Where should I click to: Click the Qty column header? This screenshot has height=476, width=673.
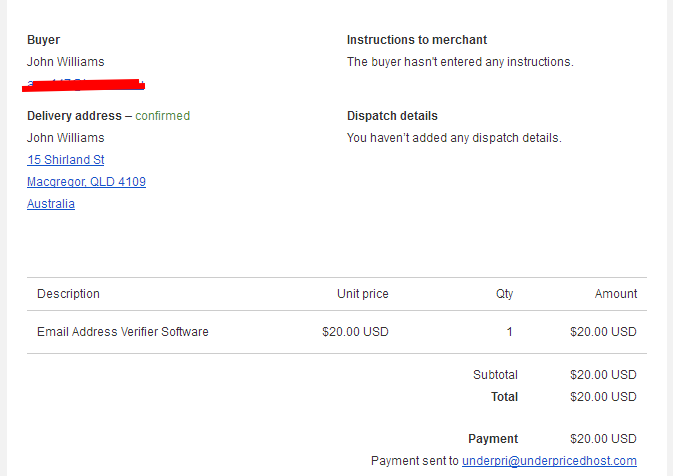[x=504, y=294]
